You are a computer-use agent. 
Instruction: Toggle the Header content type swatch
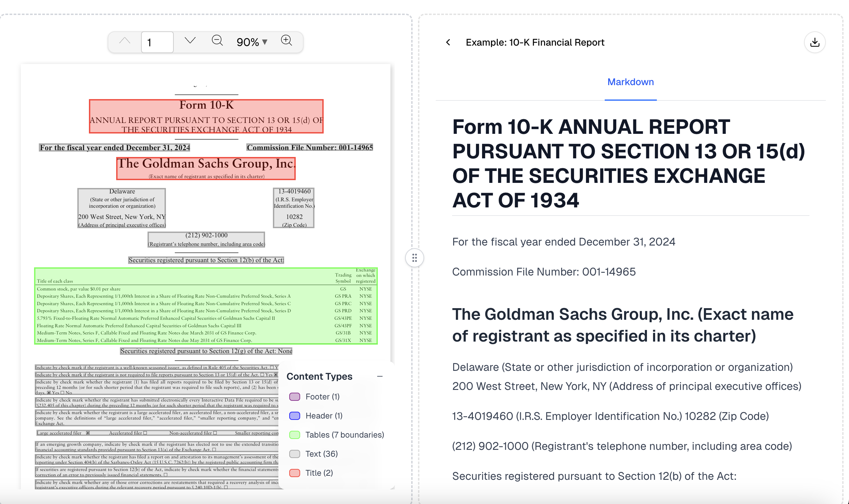pyautogui.click(x=295, y=416)
